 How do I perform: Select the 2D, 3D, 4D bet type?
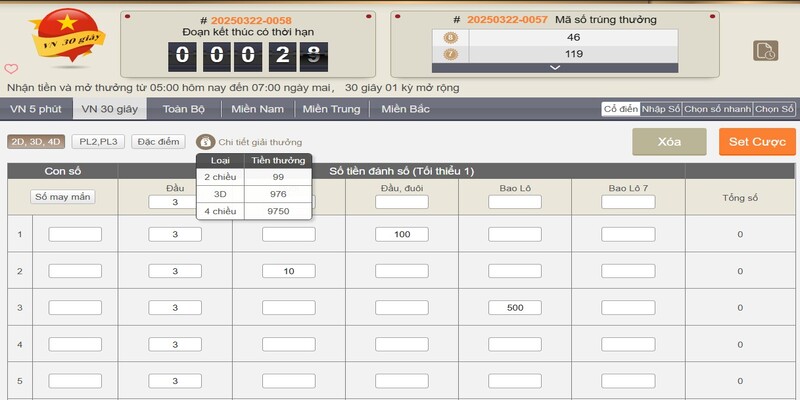(x=36, y=142)
